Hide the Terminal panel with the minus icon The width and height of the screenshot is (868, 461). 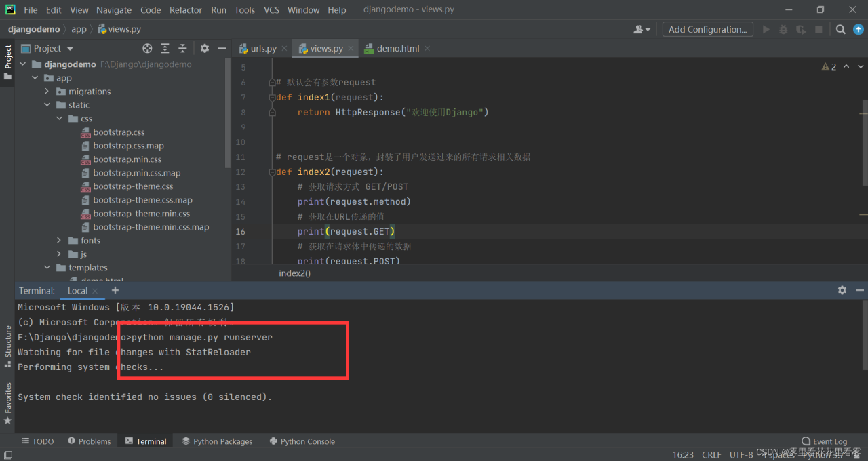click(x=859, y=290)
